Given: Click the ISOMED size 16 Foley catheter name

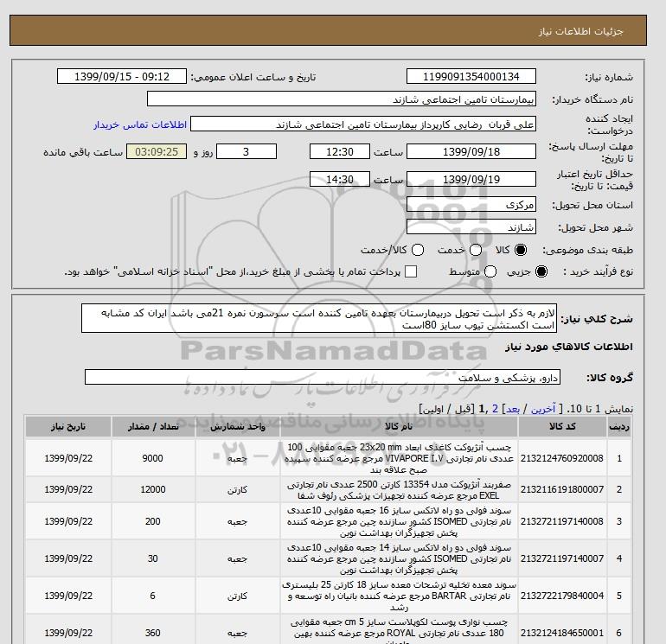Looking at the screenshot, I should (400, 522).
